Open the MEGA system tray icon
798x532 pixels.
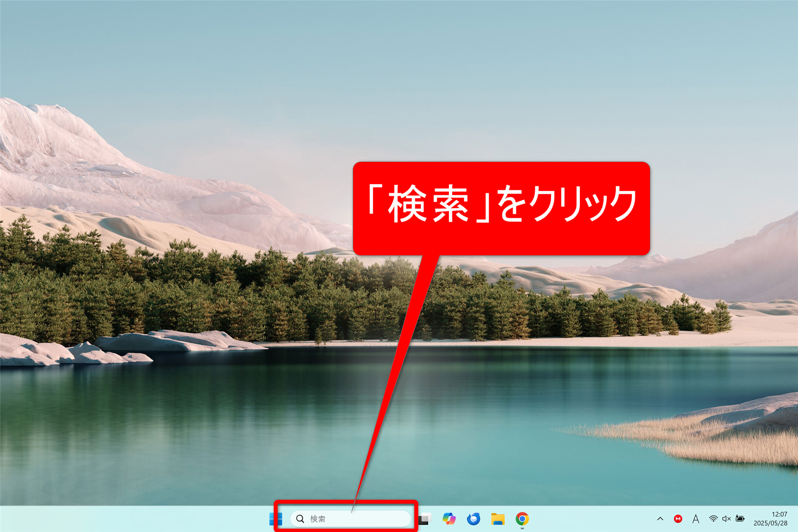coord(678,519)
